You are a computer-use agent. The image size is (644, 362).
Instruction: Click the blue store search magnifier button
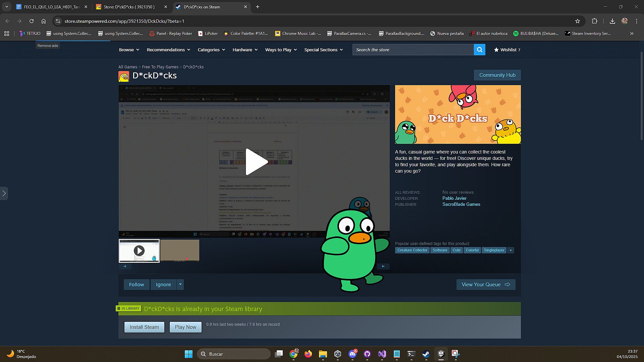pos(479,50)
